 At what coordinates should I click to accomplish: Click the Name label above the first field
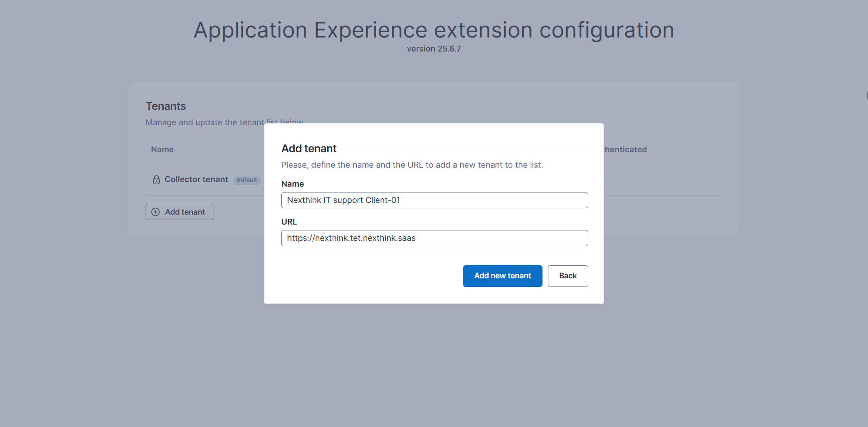pos(292,184)
